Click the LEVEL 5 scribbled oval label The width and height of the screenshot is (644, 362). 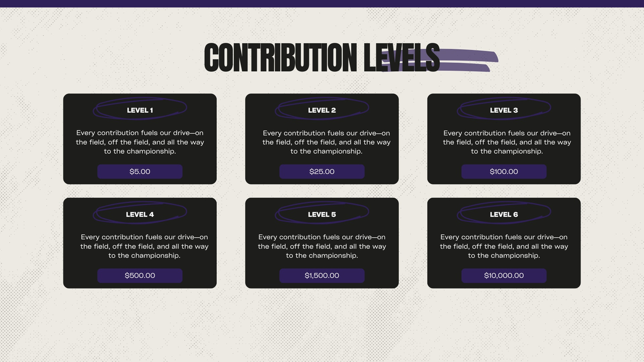pos(322,213)
